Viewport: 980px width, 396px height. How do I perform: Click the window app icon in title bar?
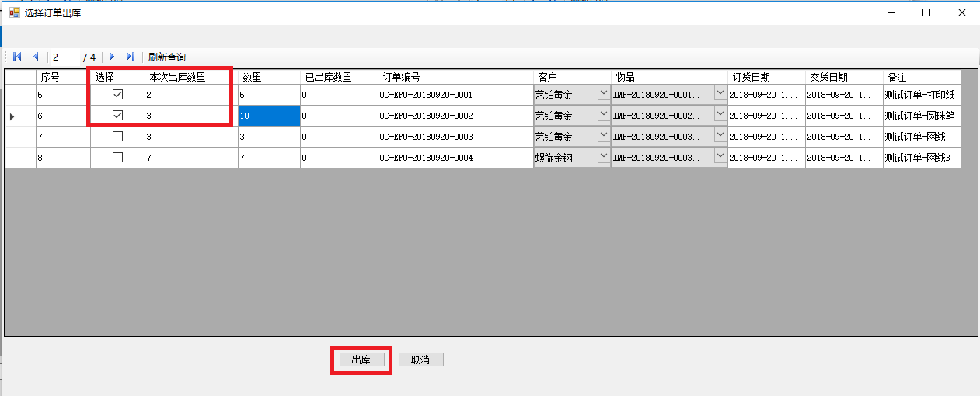[14, 12]
